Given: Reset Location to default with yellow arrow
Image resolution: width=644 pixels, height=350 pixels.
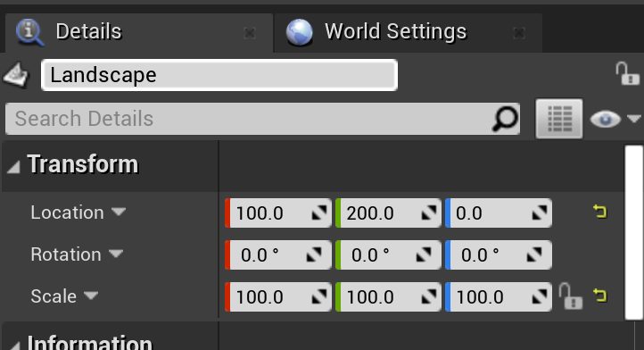Looking at the screenshot, I should [599, 212].
